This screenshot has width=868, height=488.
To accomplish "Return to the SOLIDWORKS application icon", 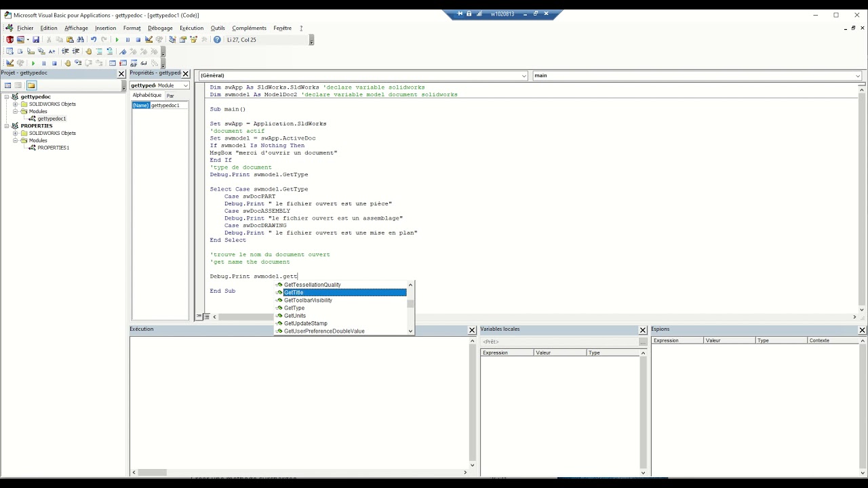I will coord(10,39).
